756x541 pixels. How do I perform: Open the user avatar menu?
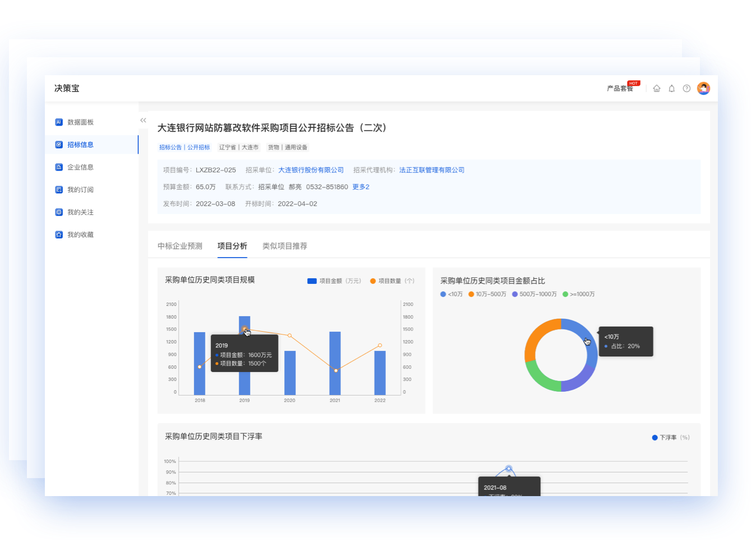(703, 88)
